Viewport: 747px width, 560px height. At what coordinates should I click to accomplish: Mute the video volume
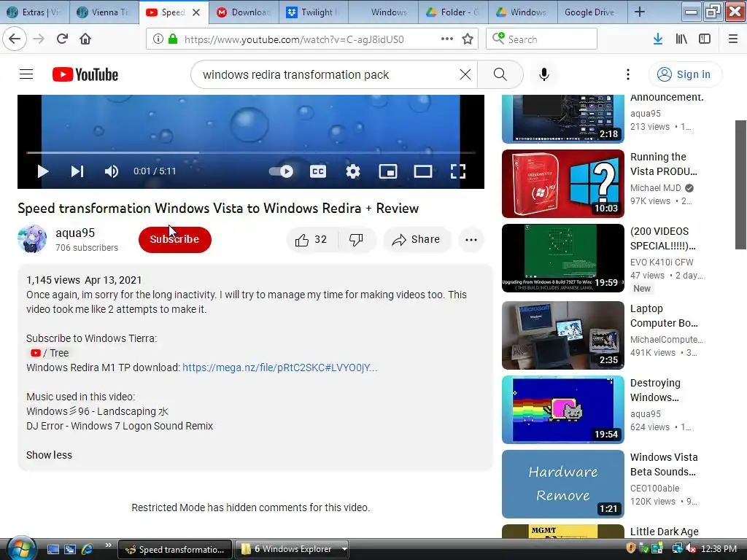(112, 171)
